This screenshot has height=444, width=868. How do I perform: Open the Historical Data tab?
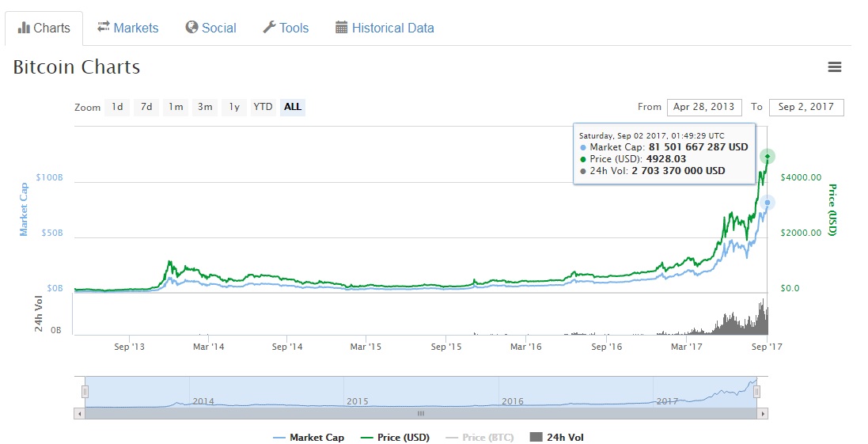point(385,28)
